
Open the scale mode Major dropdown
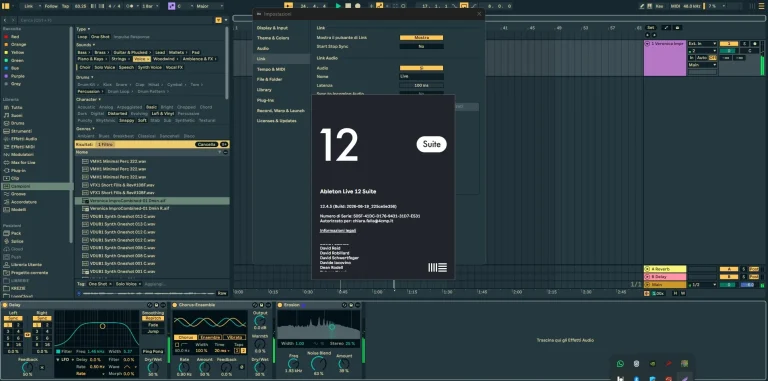pyautogui.click(x=209, y=6)
